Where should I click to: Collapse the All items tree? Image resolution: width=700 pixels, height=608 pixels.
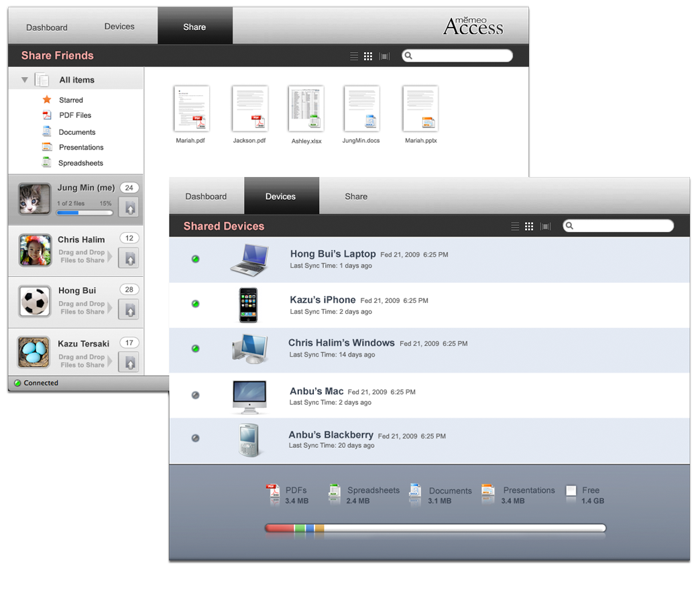pyautogui.click(x=25, y=80)
